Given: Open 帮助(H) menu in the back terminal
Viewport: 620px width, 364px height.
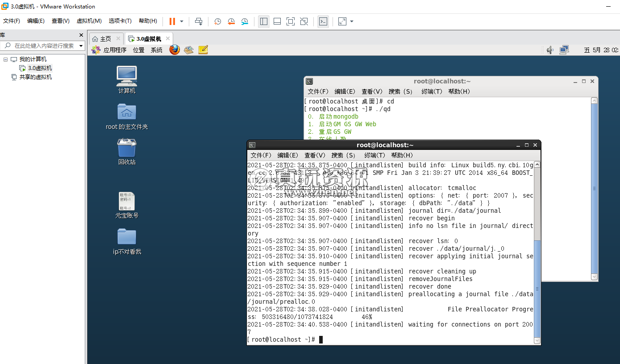Looking at the screenshot, I should [459, 91].
